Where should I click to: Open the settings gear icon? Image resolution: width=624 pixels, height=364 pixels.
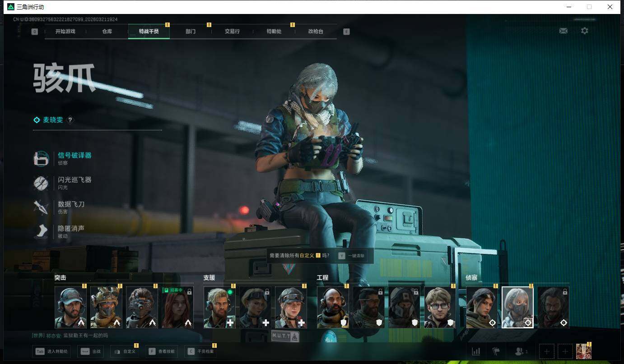pyautogui.click(x=584, y=31)
